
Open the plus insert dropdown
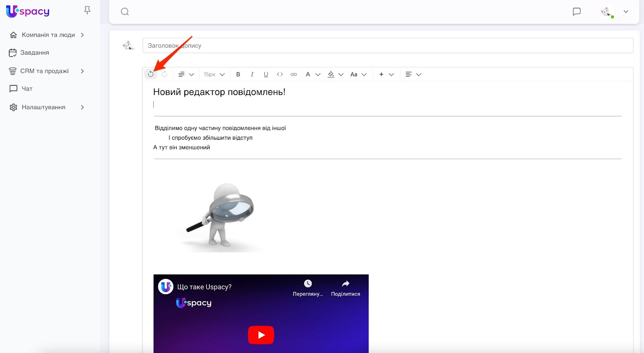386,74
